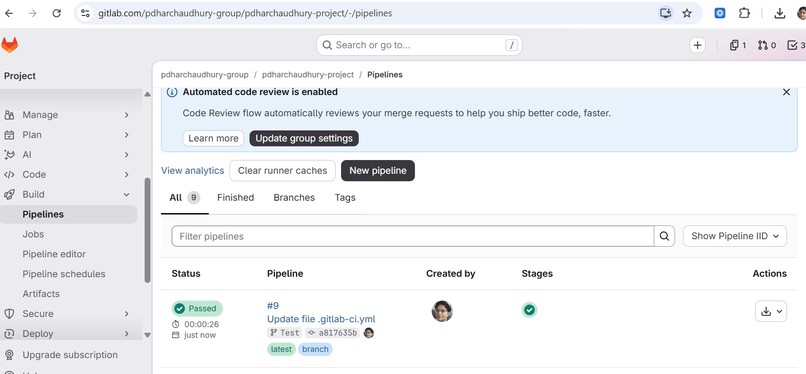The image size is (806, 374).
Task: Open the Show Pipeline IID dropdown
Action: tap(735, 236)
